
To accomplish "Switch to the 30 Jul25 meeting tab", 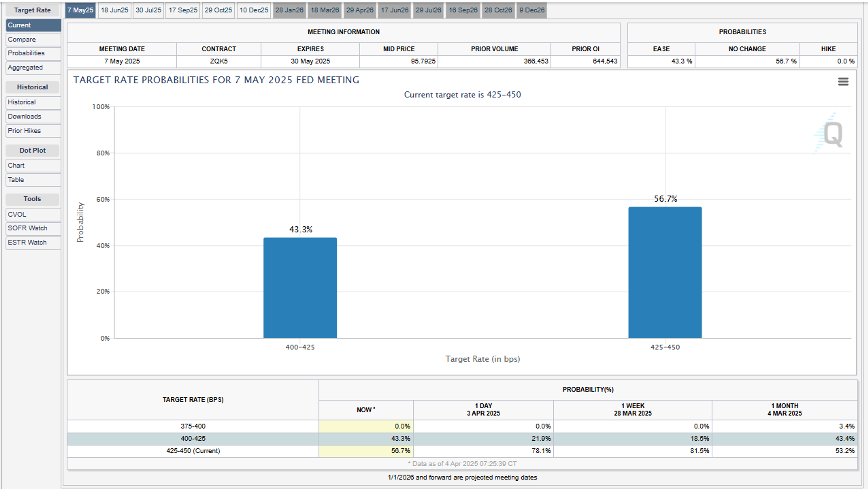I will point(148,10).
